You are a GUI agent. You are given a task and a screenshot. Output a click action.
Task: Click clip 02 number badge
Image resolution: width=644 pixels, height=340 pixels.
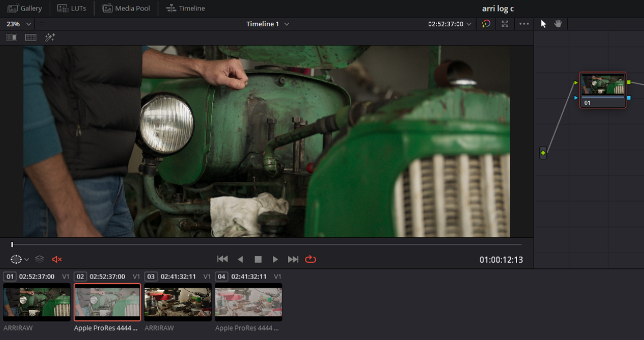81,277
